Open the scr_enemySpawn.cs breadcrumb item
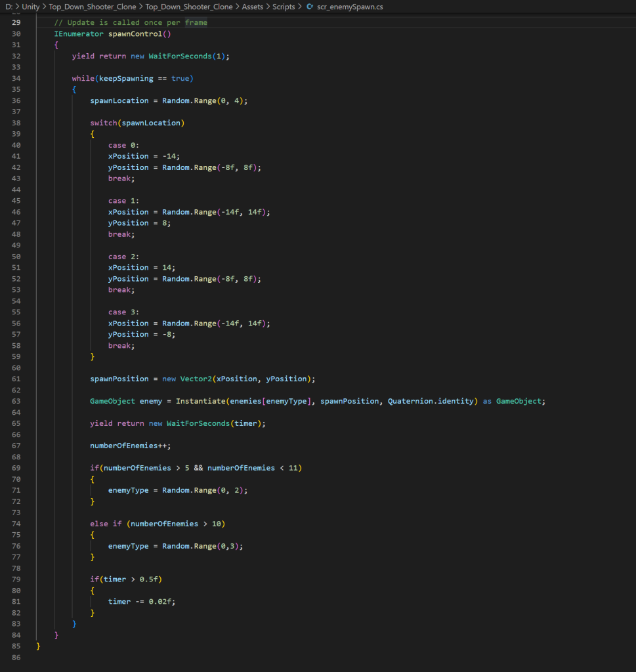 click(351, 7)
